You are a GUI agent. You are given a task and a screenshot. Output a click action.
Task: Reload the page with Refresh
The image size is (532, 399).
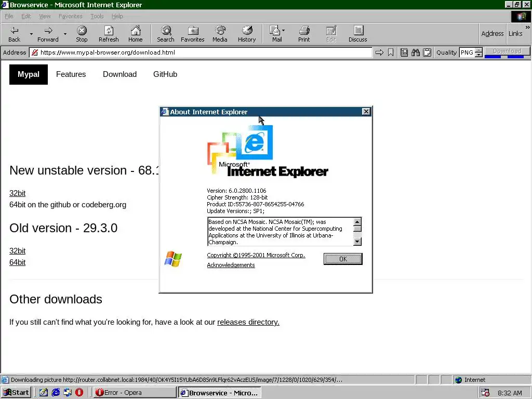pos(109,34)
